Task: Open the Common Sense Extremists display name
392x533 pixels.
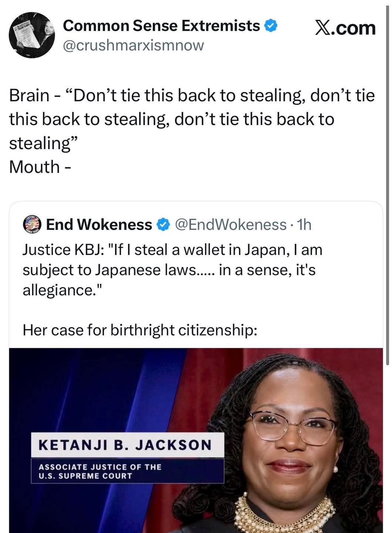Action: pyautogui.click(x=161, y=26)
